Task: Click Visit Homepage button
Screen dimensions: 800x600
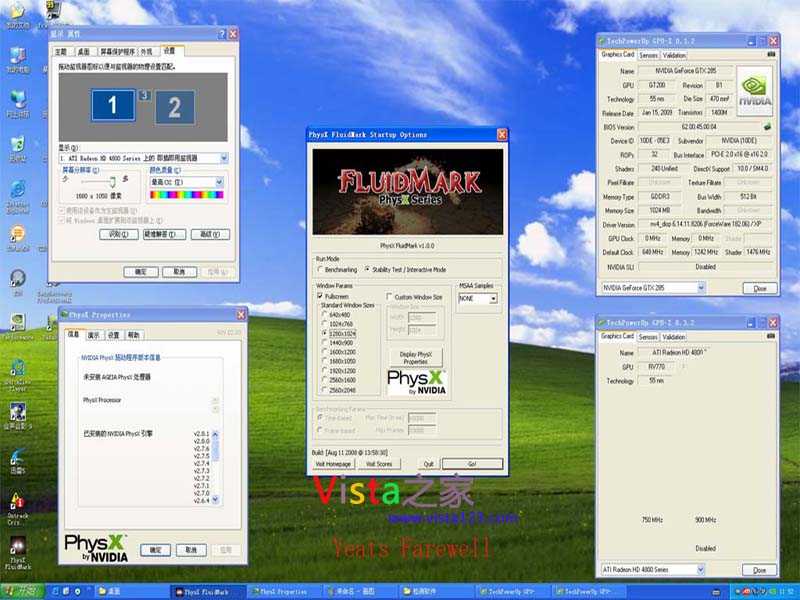Action: coord(333,464)
